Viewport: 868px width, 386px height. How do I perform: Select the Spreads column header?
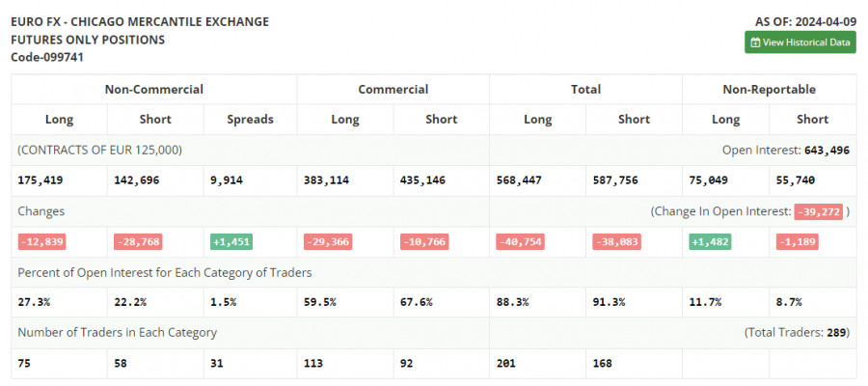click(250, 120)
